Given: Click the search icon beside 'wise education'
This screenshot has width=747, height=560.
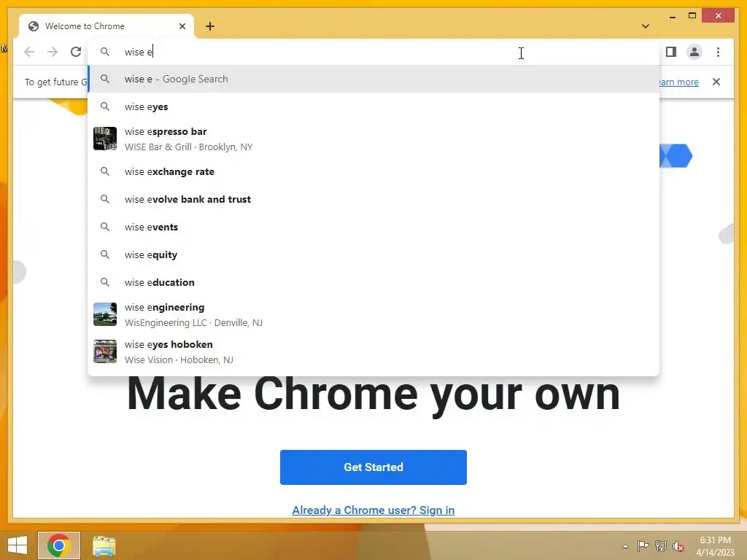Looking at the screenshot, I should click(105, 282).
